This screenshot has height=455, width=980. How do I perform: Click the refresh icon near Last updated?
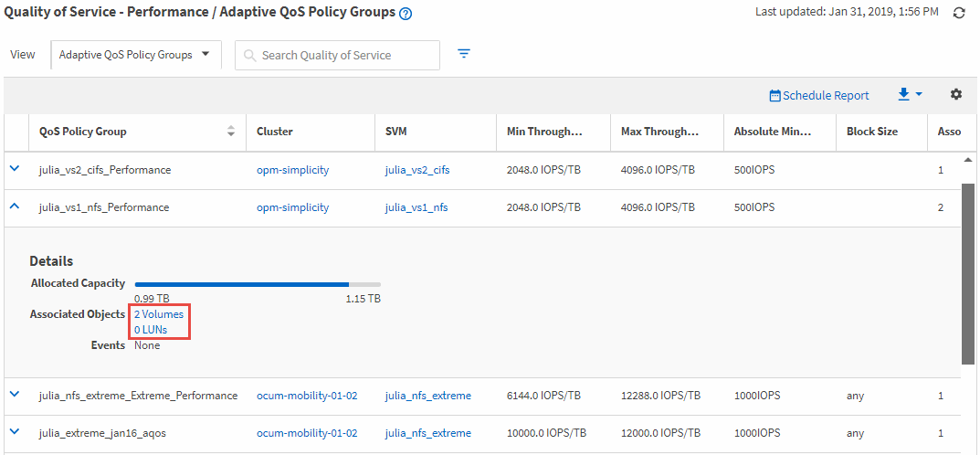coord(959,13)
